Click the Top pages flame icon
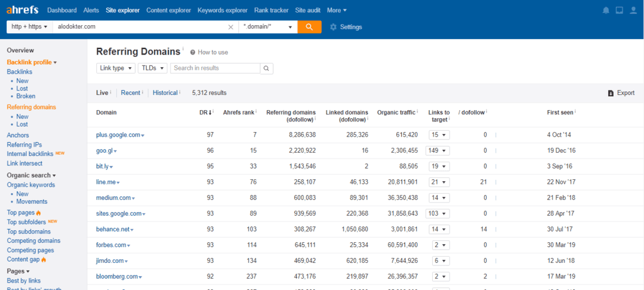This screenshot has width=644, height=290. point(38,213)
